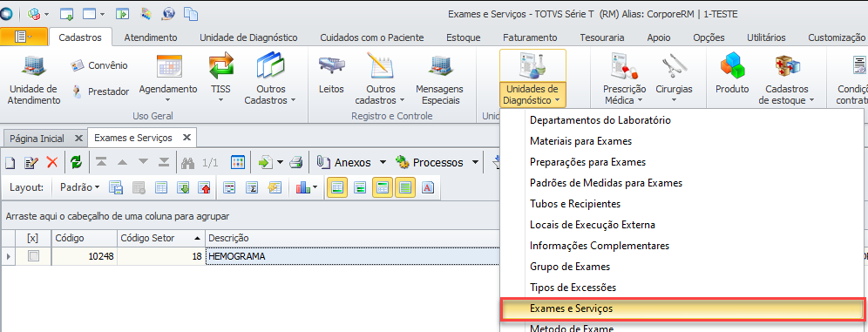Image resolution: width=868 pixels, height=332 pixels.
Task: Select Materiais para Exames menu item
Action: tap(580, 141)
